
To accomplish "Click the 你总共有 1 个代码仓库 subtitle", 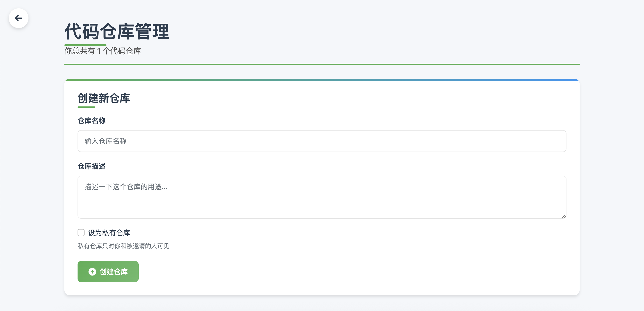I will coord(103,51).
